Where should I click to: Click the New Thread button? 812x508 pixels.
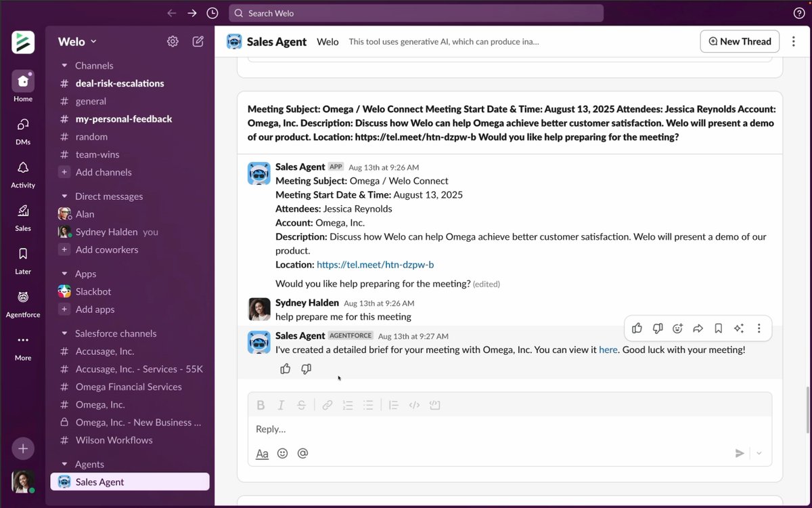pyautogui.click(x=740, y=41)
